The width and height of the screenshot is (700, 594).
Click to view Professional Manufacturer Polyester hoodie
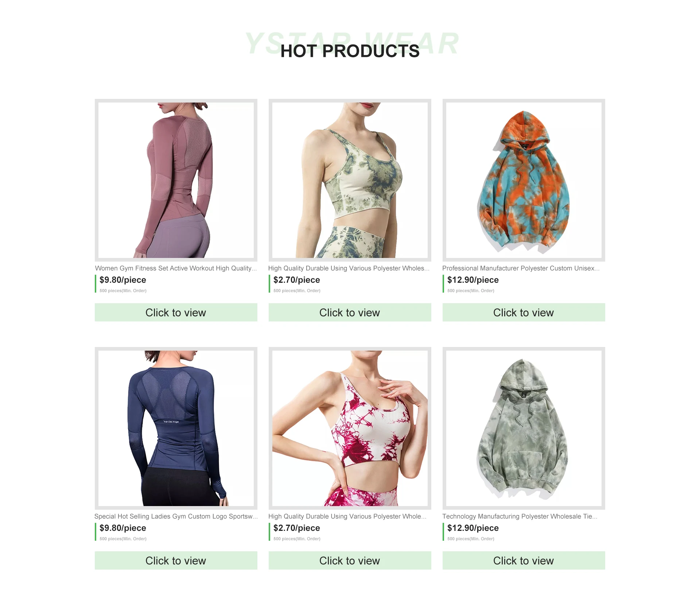(524, 312)
